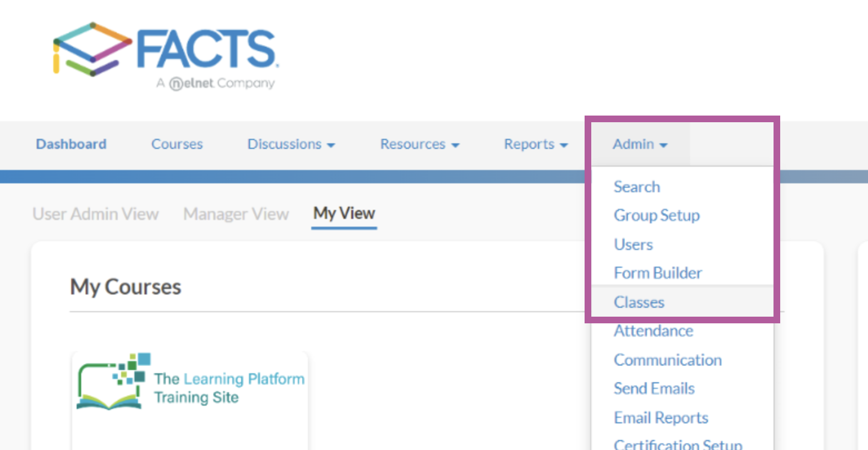Expand the Resources dropdown menu
The width and height of the screenshot is (868, 450).
click(x=420, y=144)
